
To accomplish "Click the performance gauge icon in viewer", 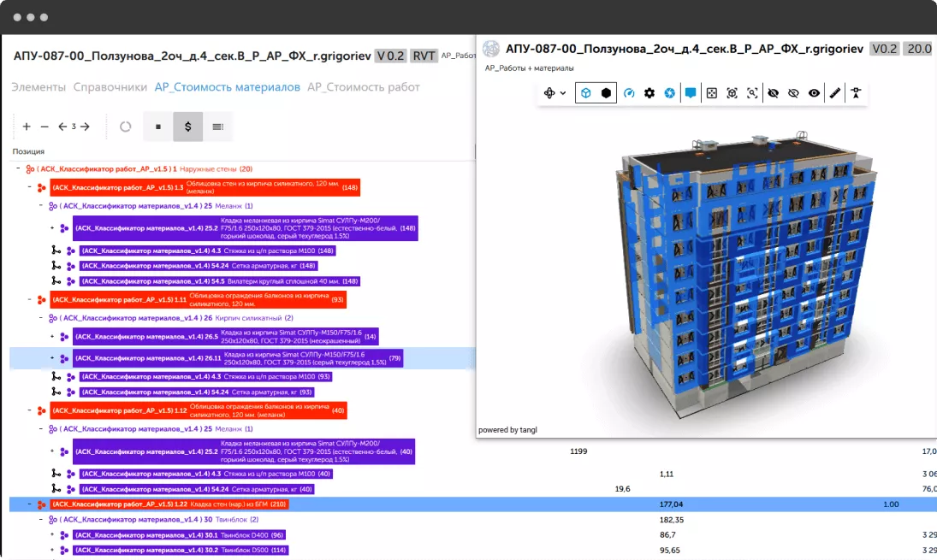I will tap(629, 93).
